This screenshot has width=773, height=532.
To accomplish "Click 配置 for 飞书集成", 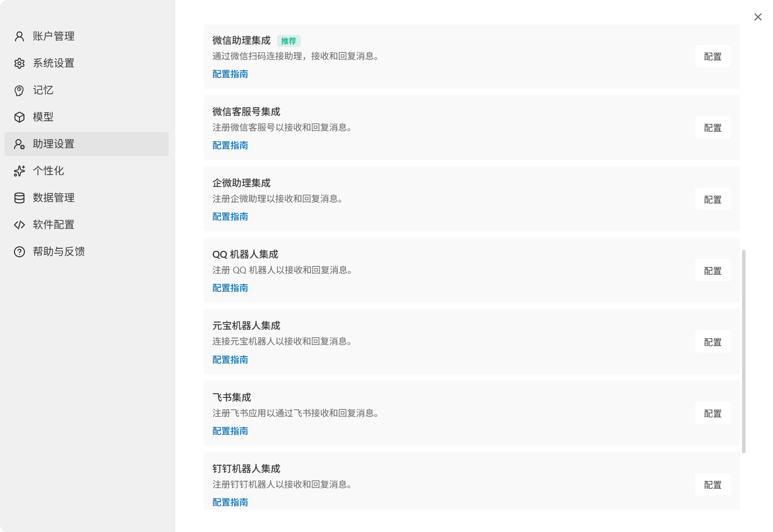I will click(x=713, y=413).
